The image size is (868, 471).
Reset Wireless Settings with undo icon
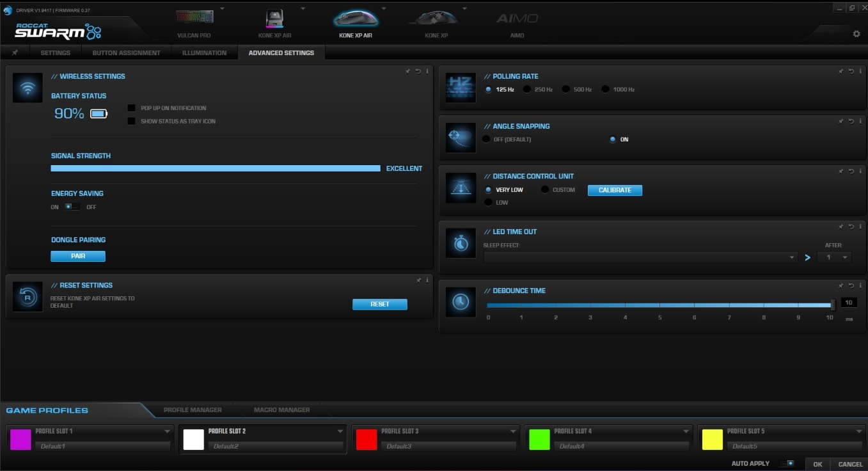pos(418,71)
